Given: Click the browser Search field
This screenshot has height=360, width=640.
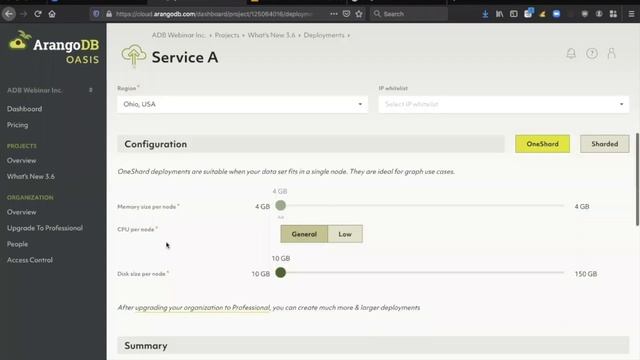Looking at the screenshot, I should click(409, 14).
